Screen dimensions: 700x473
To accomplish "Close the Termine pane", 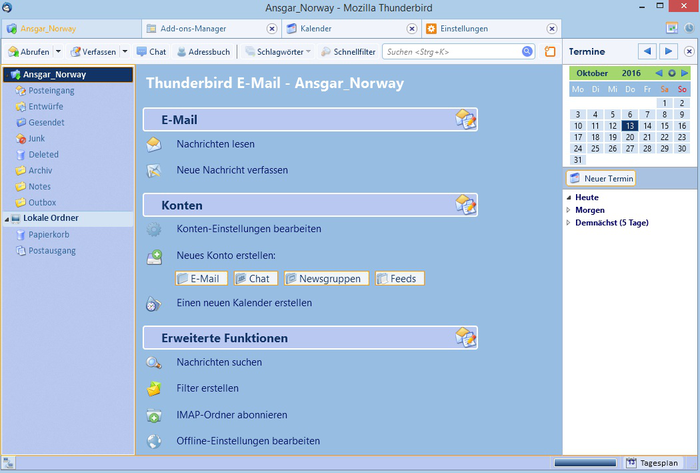I will (x=689, y=52).
